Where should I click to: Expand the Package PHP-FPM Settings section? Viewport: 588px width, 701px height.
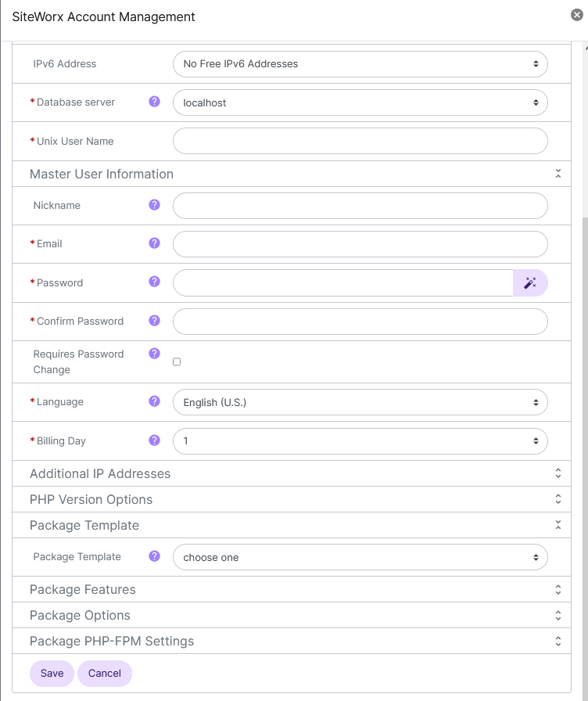point(558,640)
